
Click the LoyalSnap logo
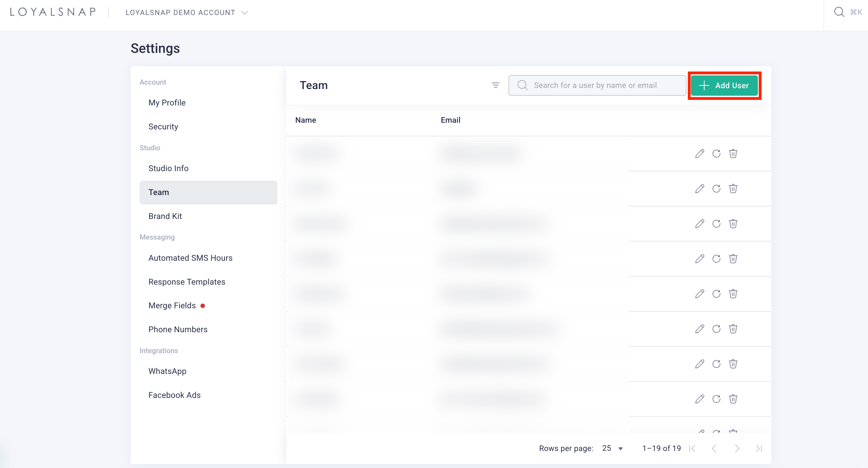[53, 12]
